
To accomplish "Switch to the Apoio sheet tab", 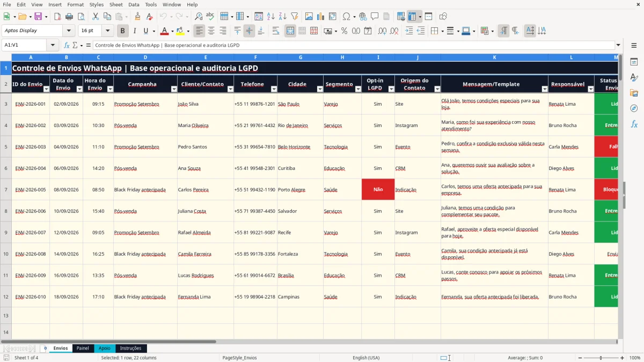I will click(105, 348).
